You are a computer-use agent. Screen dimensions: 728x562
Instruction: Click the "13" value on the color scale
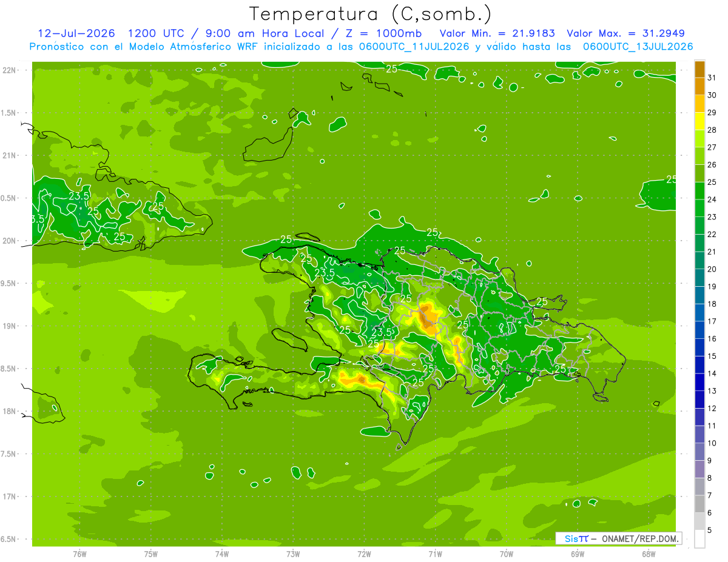[712, 391]
